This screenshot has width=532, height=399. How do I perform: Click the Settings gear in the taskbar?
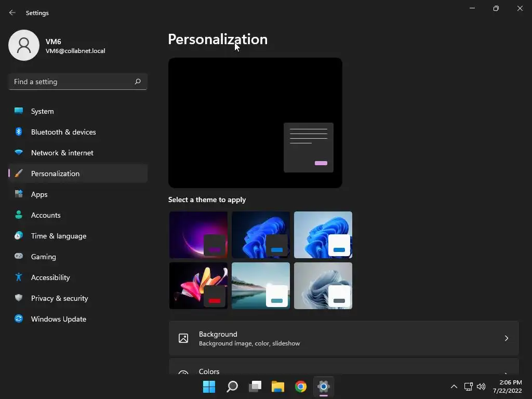click(324, 387)
